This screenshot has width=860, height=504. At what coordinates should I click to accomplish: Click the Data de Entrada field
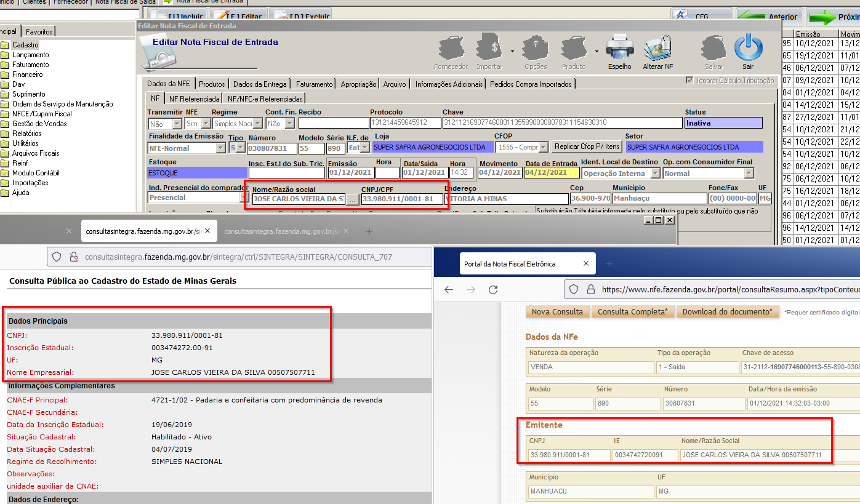pyautogui.click(x=552, y=173)
